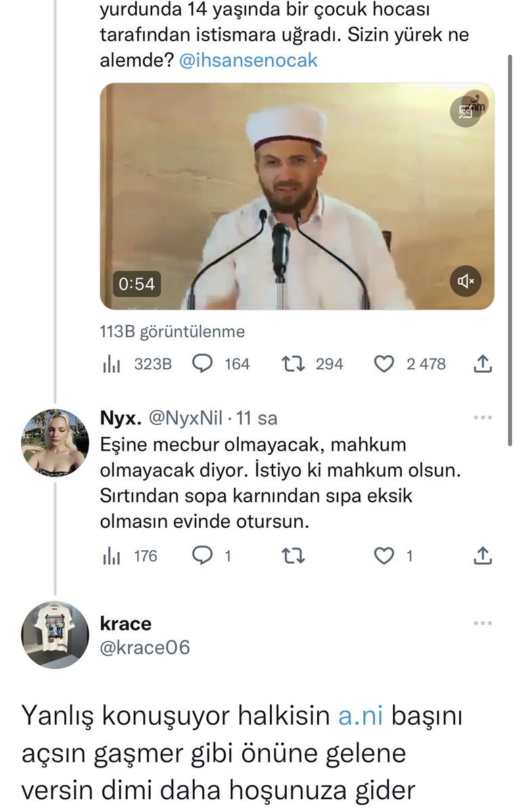Open krace profile avatar
The width and height of the screenshot is (516, 812).
coord(55,635)
